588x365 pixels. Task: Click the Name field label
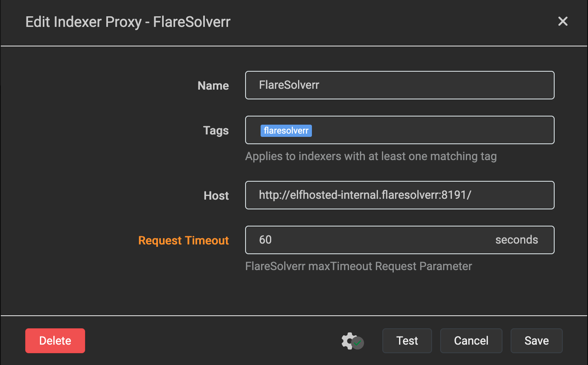tap(213, 86)
